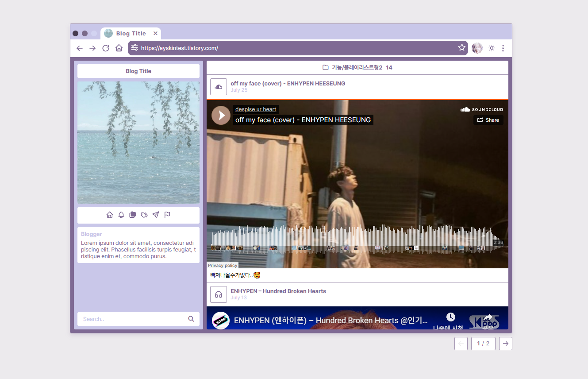Click the folder category icon in the header
This screenshot has width=588, height=379.
(x=326, y=68)
